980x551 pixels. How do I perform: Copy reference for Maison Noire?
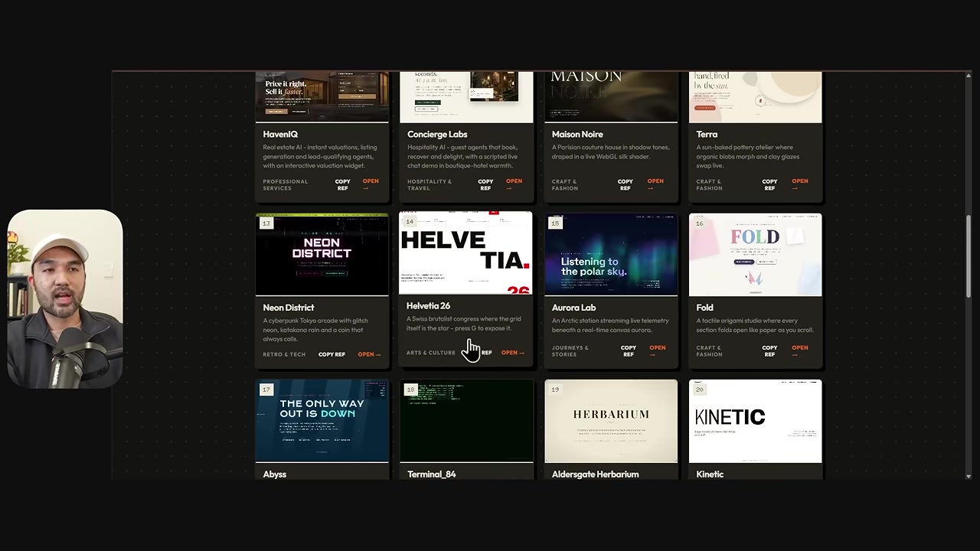[626, 184]
